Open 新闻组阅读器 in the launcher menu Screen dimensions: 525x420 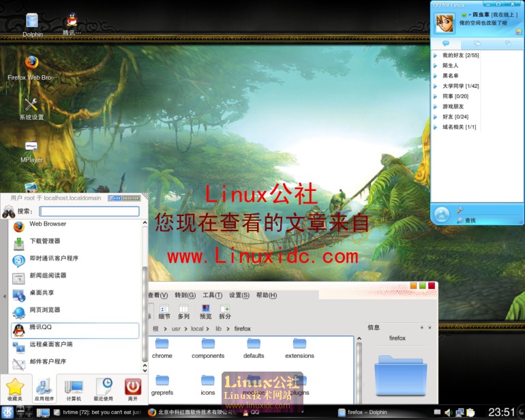(x=75, y=278)
